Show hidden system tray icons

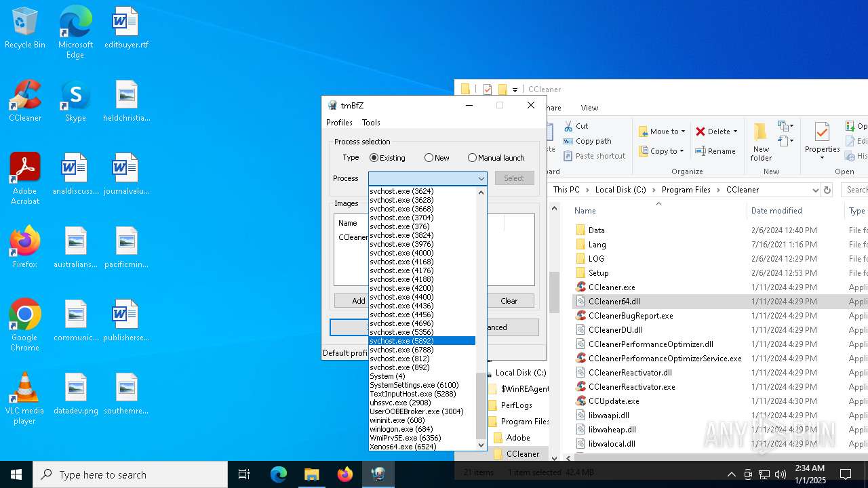coord(731,474)
